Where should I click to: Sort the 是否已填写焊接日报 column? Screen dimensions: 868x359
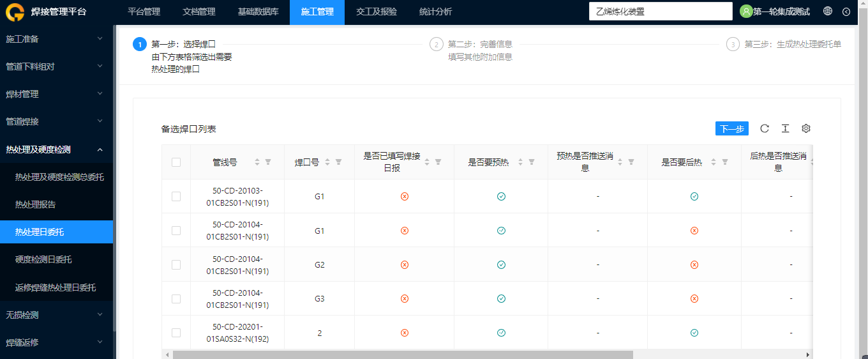pyautogui.click(x=427, y=162)
